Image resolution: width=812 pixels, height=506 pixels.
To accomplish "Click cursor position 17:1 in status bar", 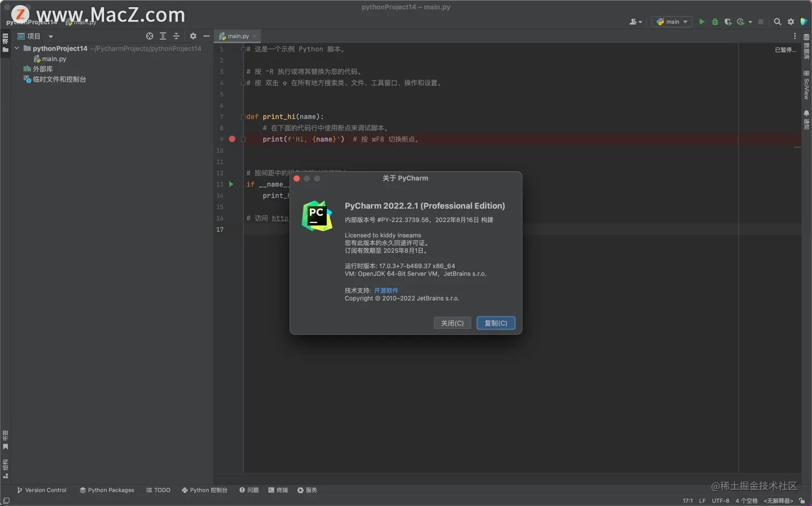I will tap(687, 501).
